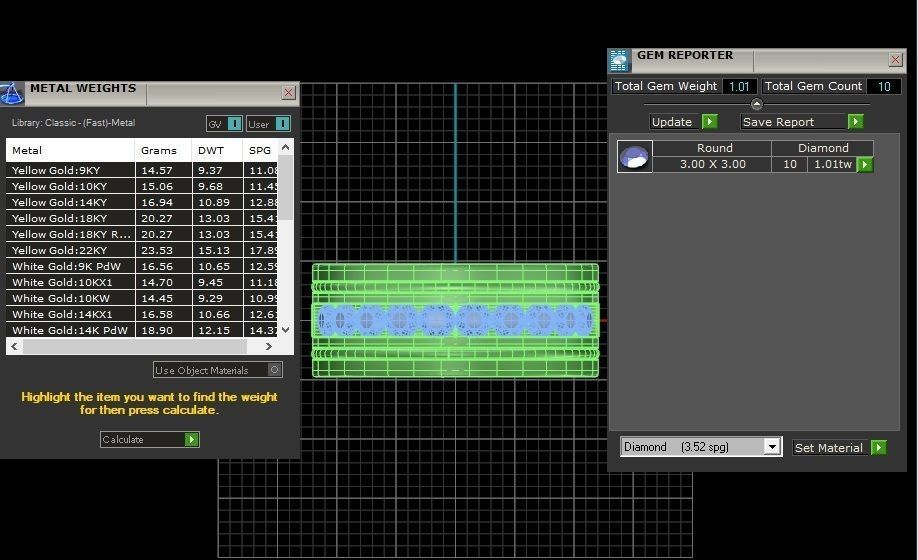Screen dimensions: 918x560
Task: Select the Yellow Gold:18KY R... row
Action: coord(142,234)
